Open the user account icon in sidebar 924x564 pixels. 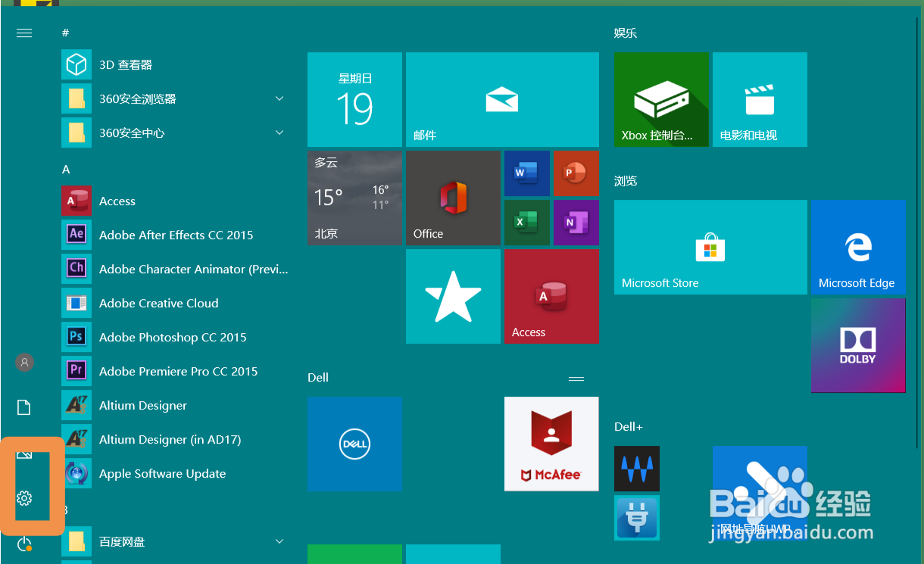click(x=24, y=363)
